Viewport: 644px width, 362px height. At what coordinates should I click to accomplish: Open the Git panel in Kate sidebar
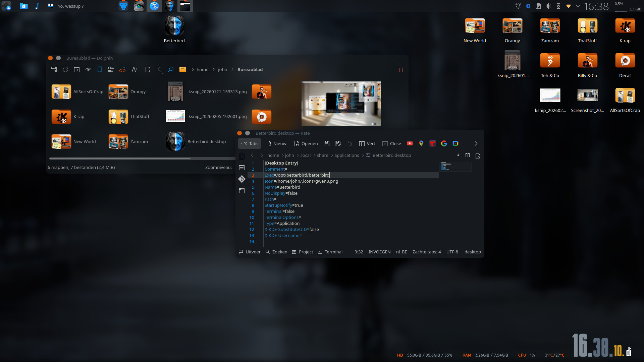(242, 179)
